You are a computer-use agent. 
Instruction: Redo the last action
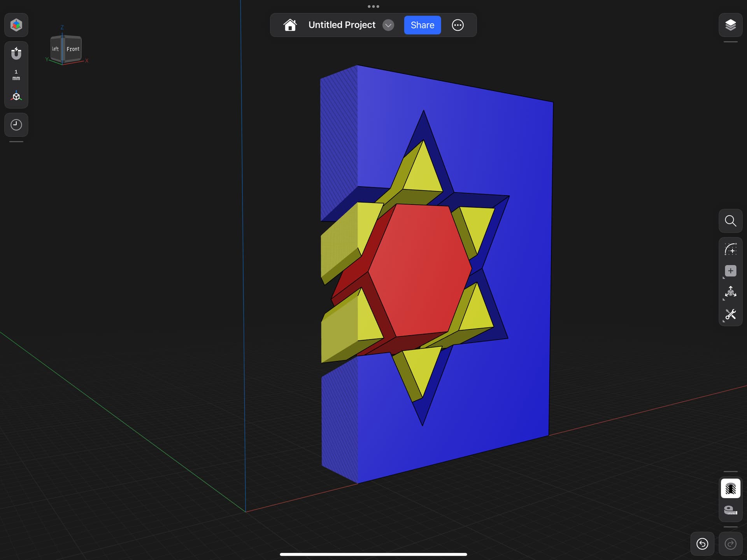730,544
